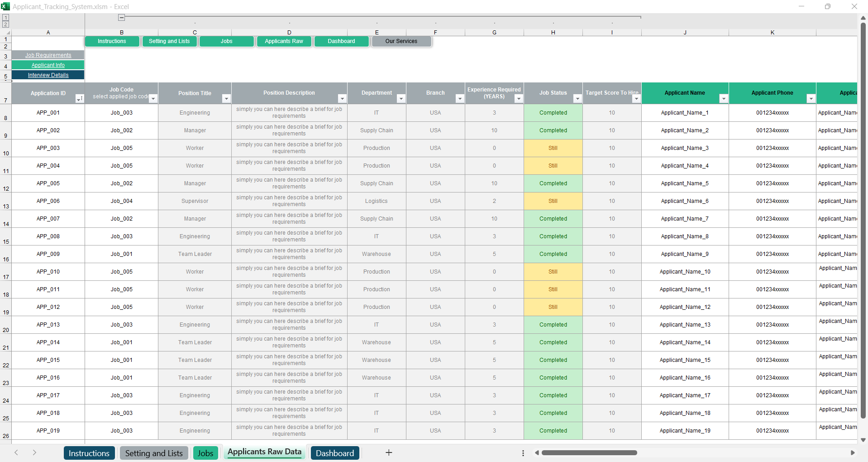This screenshot has width=868, height=462.
Task: Open the Applicant Name filter dropdown
Action: (x=723, y=99)
